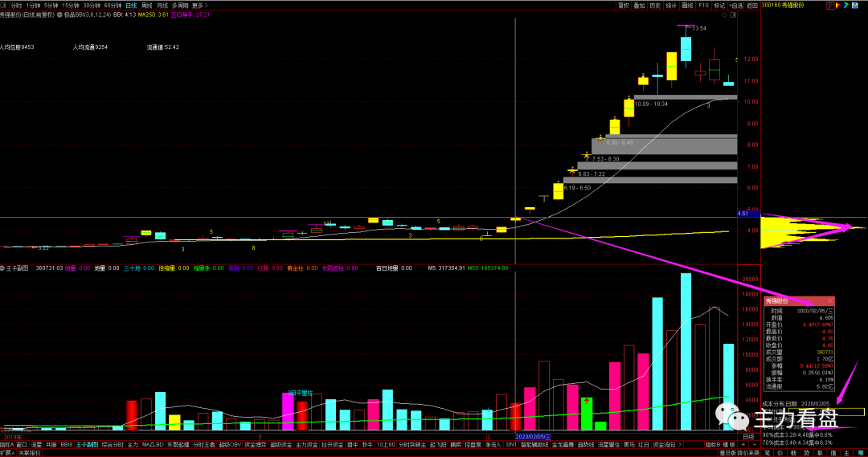Select the 60分钟 period
Image resolution: width=868 pixels, height=457 pixels.
point(113,6)
